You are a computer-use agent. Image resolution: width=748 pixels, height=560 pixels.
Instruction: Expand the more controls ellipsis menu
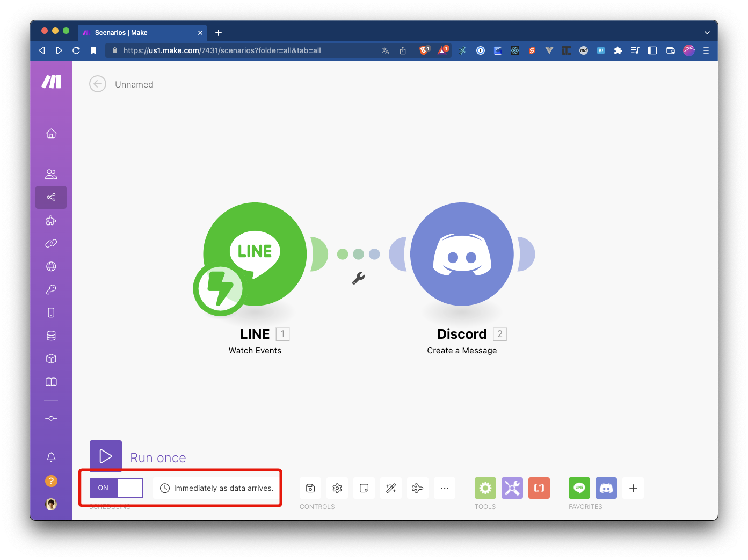coord(444,488)
